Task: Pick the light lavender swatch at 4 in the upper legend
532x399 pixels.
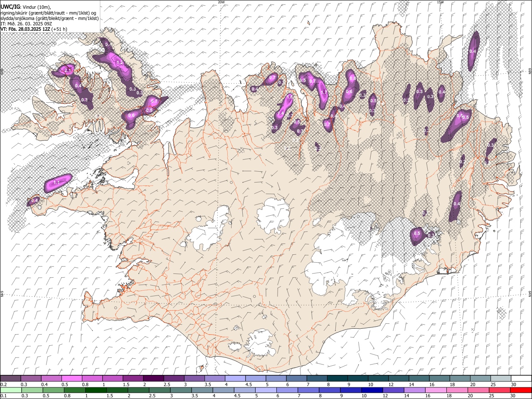Action: (x=235, y=379)
